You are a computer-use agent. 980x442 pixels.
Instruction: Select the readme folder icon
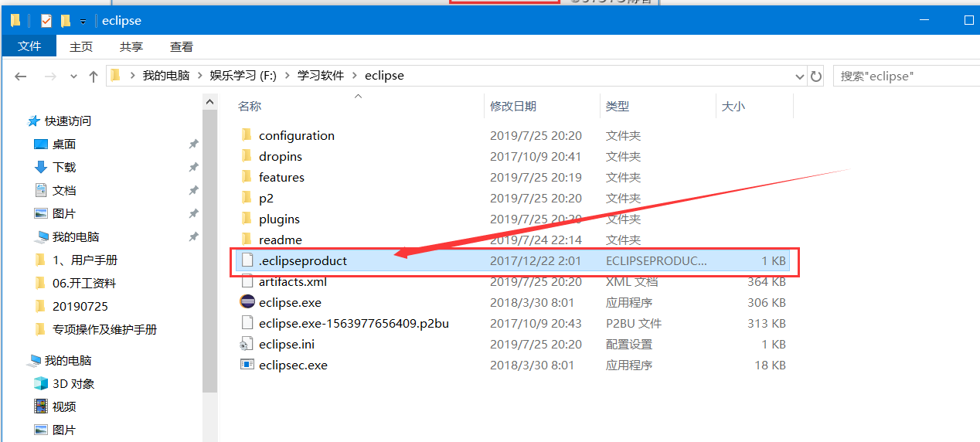point(247,240)
